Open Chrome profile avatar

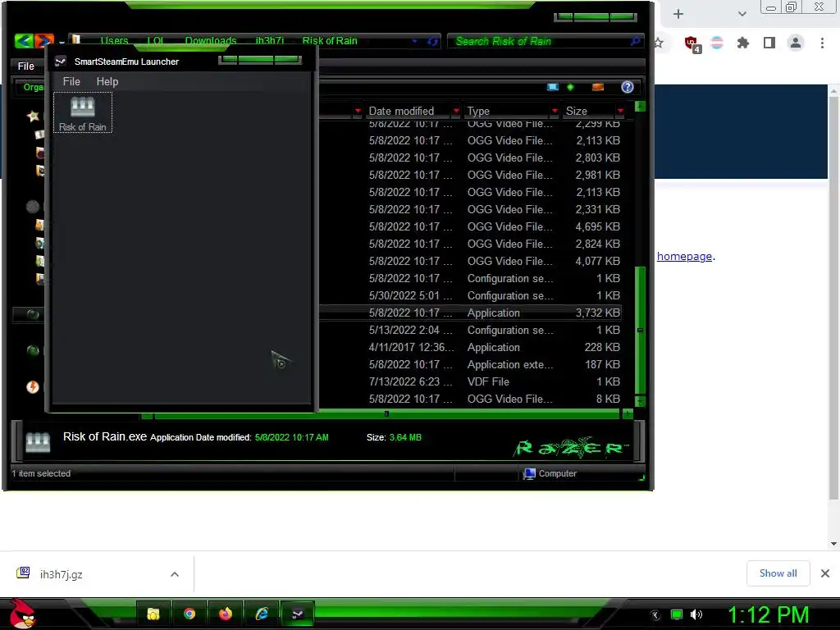796,43
